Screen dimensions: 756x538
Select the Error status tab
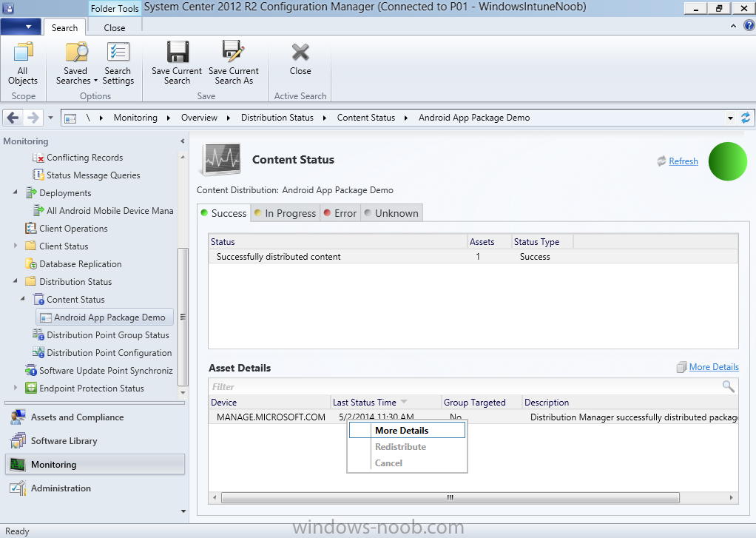coord(340,213)
